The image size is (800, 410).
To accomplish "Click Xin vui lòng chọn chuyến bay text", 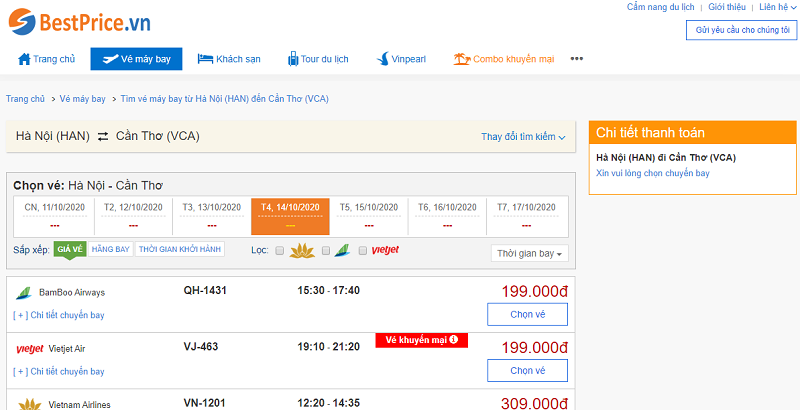I will (653, 173).
